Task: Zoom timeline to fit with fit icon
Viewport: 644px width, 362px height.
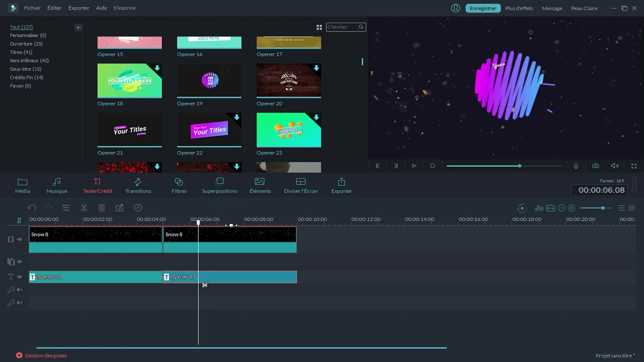Action: [549, 208]
